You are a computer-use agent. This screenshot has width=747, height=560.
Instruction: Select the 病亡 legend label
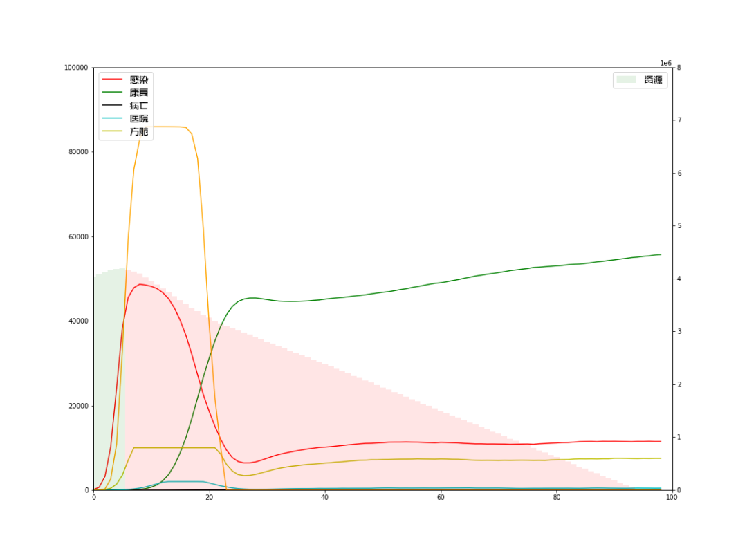(139, 105)
